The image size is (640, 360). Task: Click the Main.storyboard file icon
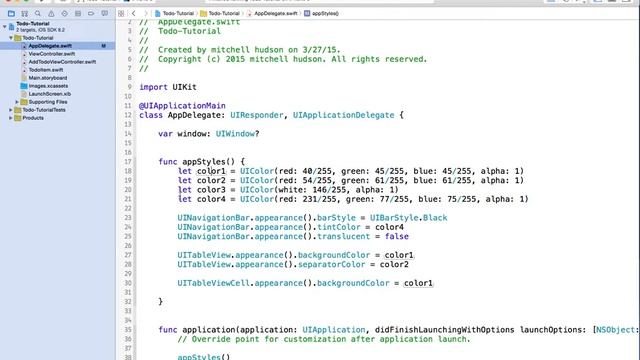(x=24, y=78)
